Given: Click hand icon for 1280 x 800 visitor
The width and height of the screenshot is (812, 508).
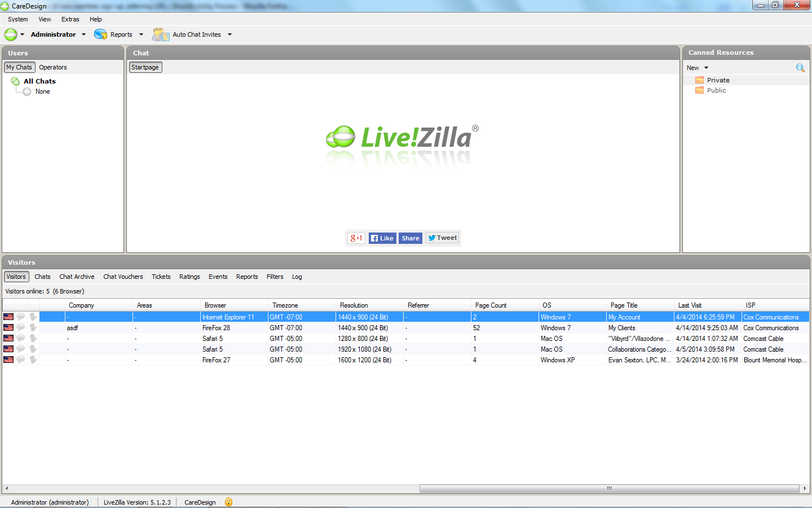Looking at the screenshot, I should [33, 339].
